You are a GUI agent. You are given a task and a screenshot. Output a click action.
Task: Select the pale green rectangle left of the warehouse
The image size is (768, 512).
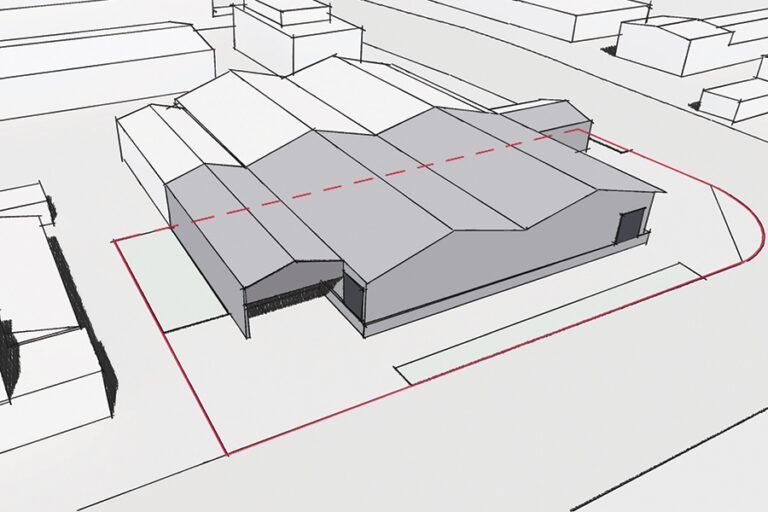coord(171,280)
